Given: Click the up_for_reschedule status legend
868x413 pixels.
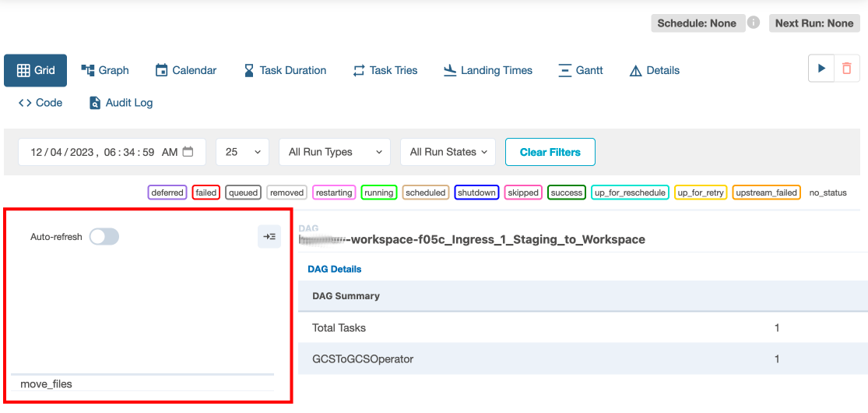Looking at the screenshot, I should (630, 192).
